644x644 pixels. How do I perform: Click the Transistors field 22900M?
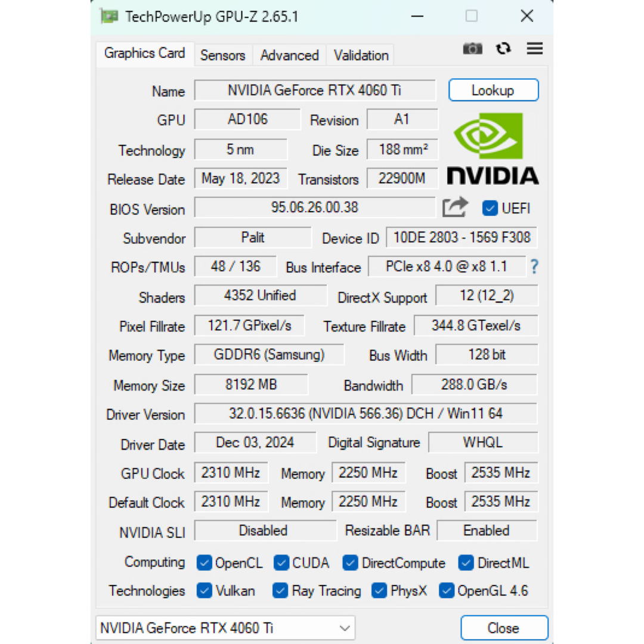click(x=402, y=178)
